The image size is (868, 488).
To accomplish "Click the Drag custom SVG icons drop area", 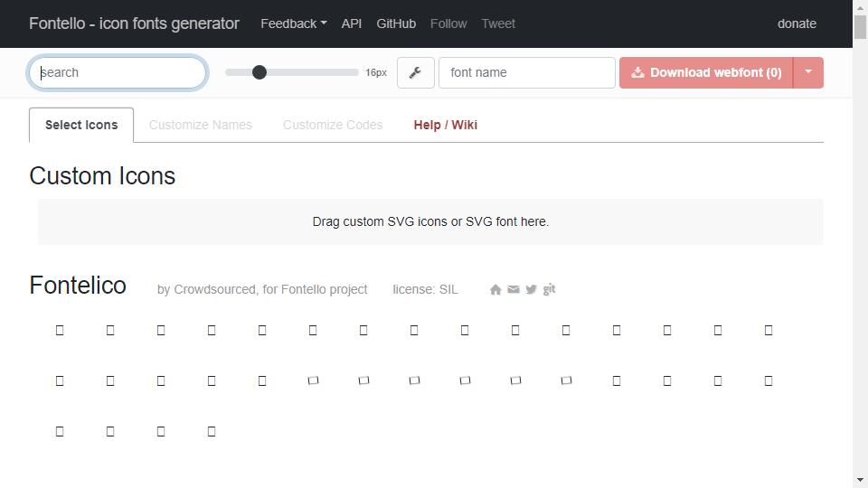I will click(x=430, y=222).
